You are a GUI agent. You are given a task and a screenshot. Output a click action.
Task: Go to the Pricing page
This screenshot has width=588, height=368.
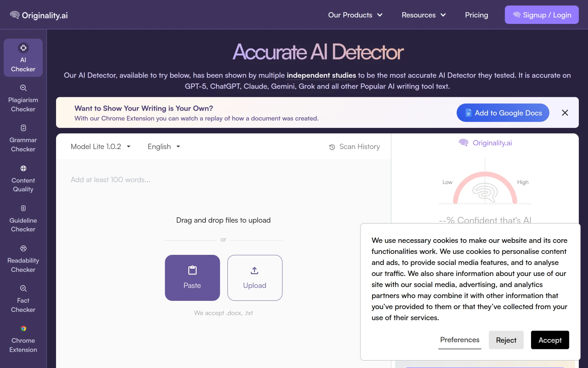[477, 15]
